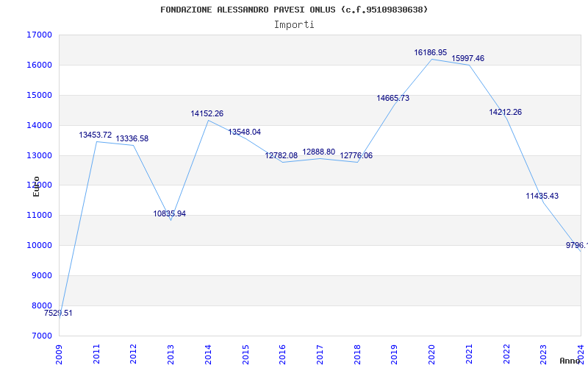Select the 2013 x-axis year label
The height and width of the screenshot is (368, 588).
click(x=171, y=354)
